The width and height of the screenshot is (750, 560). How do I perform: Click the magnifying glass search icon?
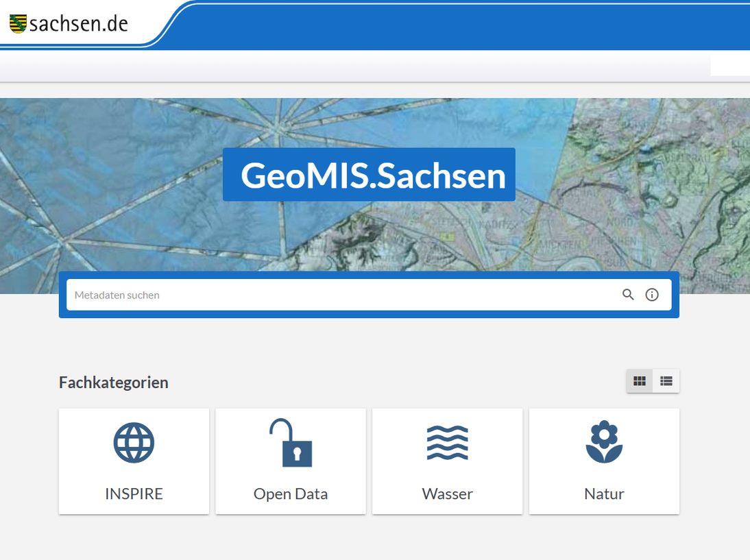(x=628, y=295)
